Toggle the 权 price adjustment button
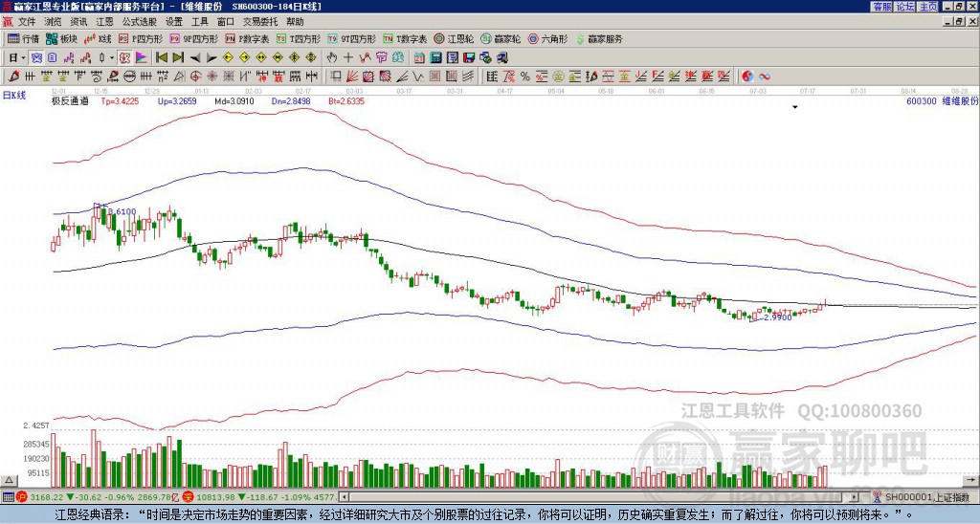The width and height of the screenshot is (980, 524). [124, 58]
